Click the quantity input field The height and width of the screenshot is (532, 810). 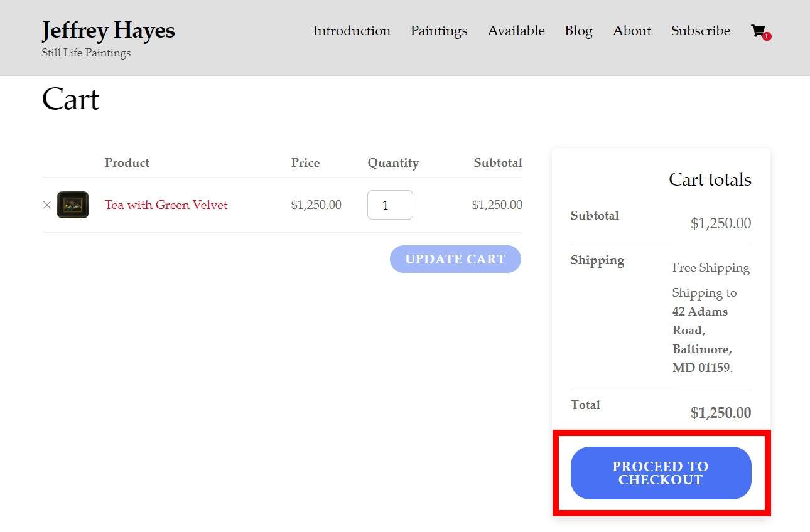click(389, 205)
